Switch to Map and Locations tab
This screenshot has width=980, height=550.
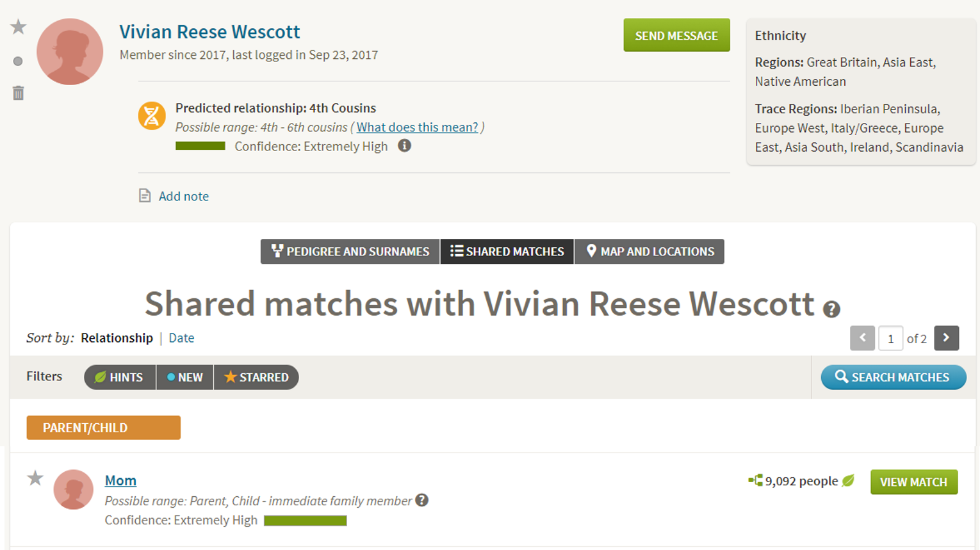click(649, 252)
